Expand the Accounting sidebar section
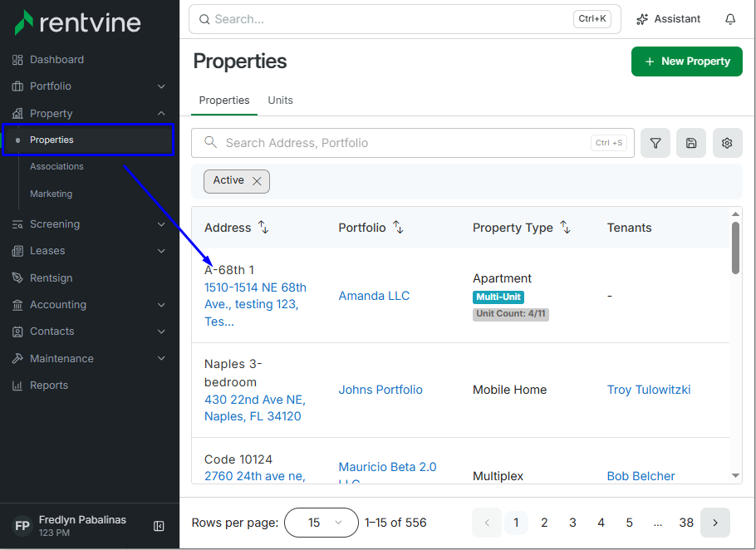 coord(161,305)
